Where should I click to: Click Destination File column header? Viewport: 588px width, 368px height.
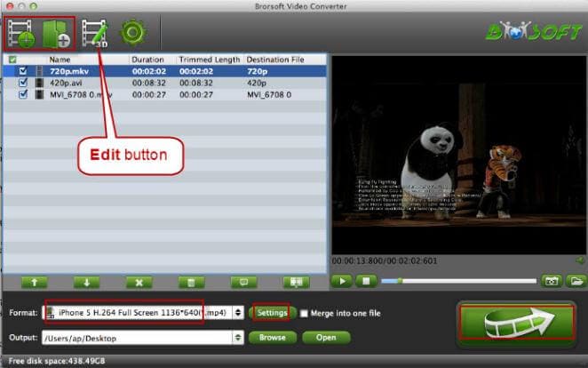(275, 60)
